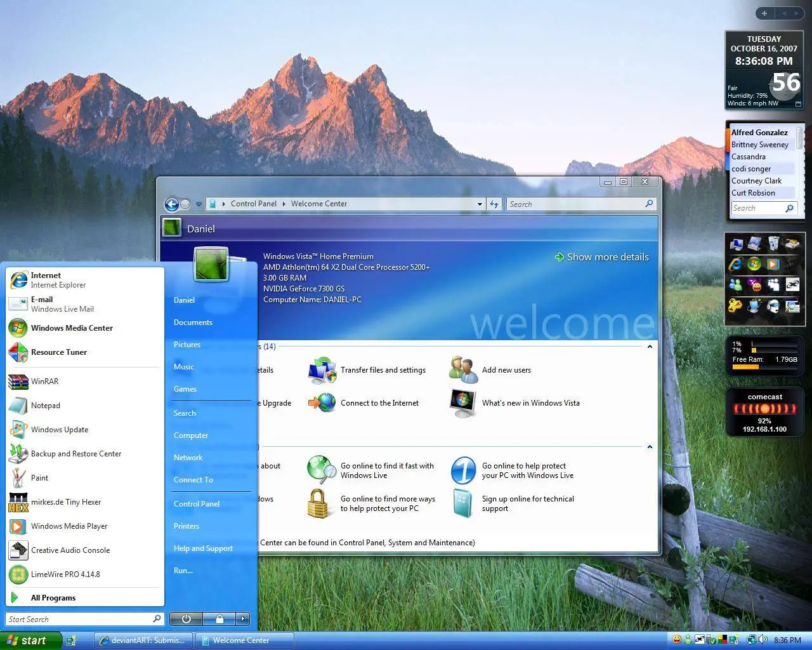The image size is (812, 650).
Task: Click Show Desktop quick launch icon
Action: pyautogui.click(x=71, y=640)
